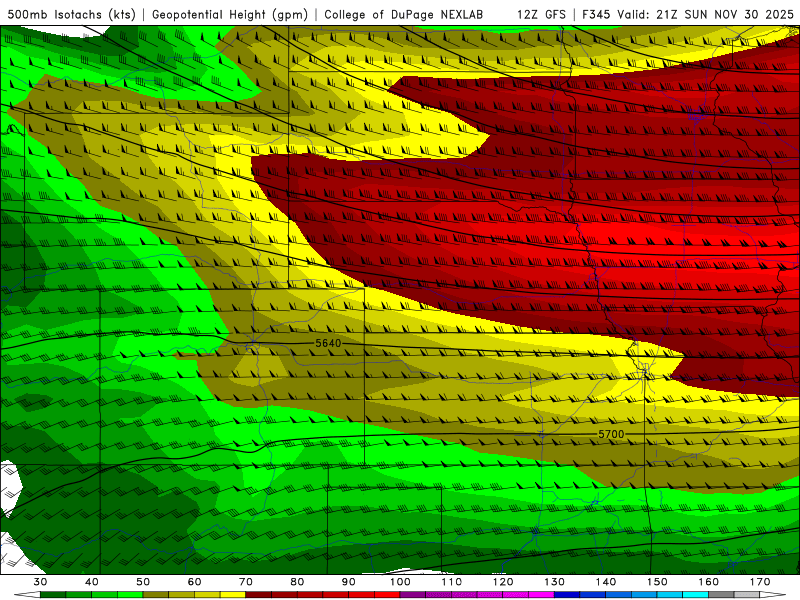Select the cyan legend swatch before 160
This screenshot has height=600, width=800.
[696, 595]
